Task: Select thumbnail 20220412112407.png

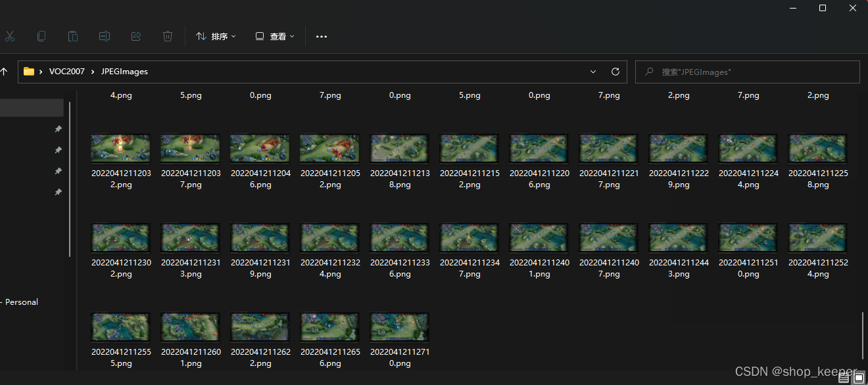Action: [x=609, y=238]
